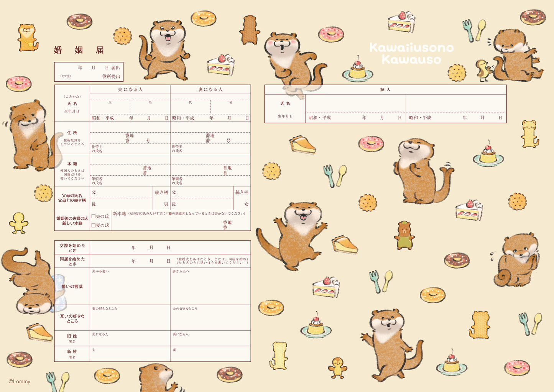Click the Kawaiiusono Kawauso logo text
The height and width of the screenshot is (392, 554).
(411, 53)
